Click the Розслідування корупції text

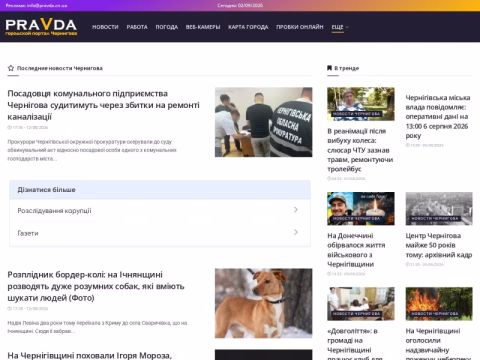tap(54, 211)
